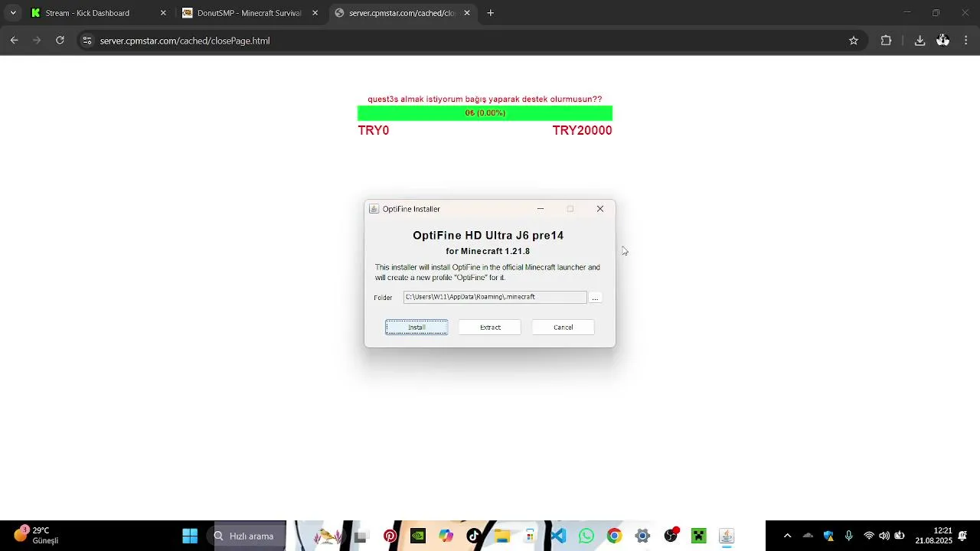Close the OptiFine Installer dialog
This screenshot has height=551, width=980.
point(600,209)
